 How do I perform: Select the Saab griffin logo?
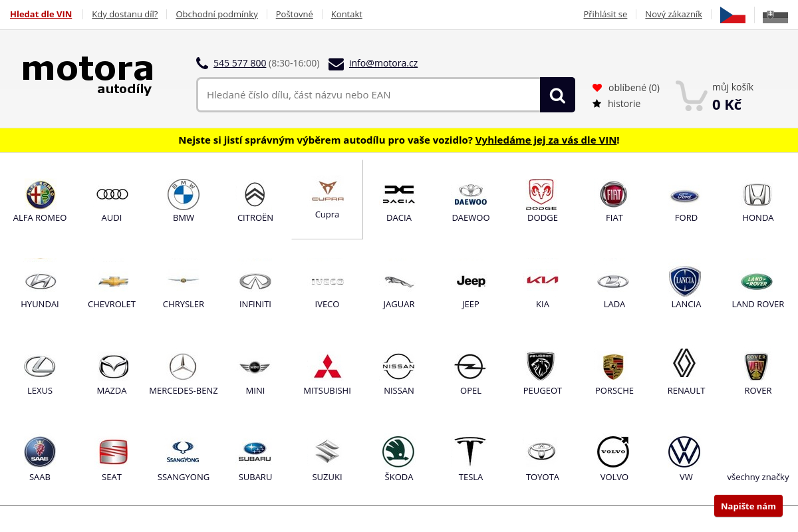coord(40,452)
